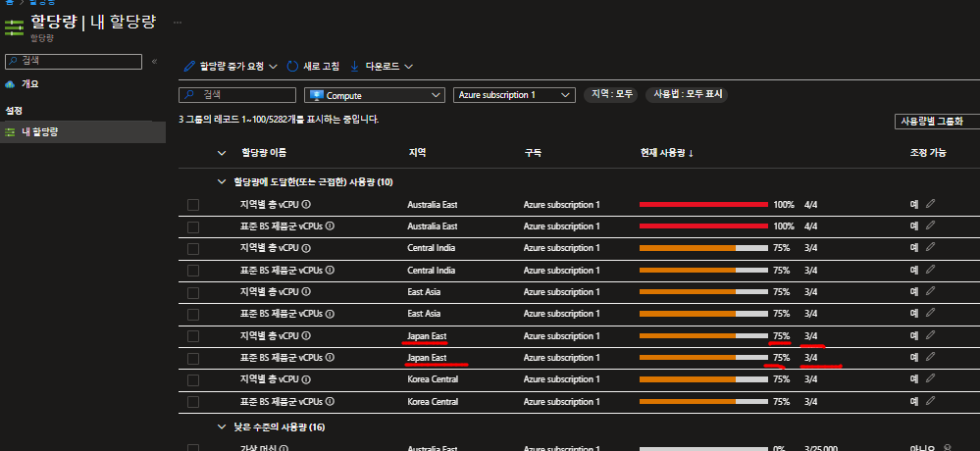This screenshot has width=980, height=451.
Task: Check the Central India 지역별 총 vCPU row
Action: point(193,249)
